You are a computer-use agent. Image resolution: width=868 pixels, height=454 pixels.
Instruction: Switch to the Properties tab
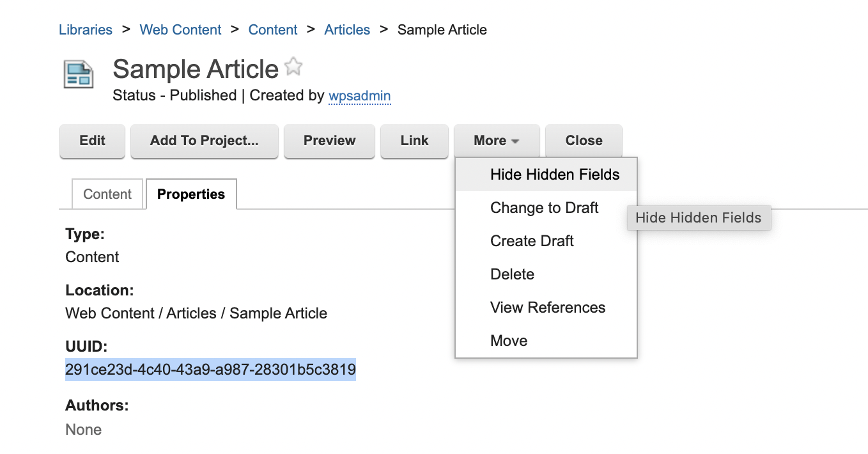[x=191, y=194]
